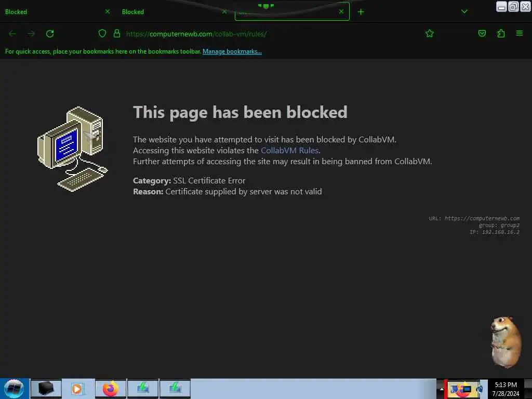The height and width of the screenshot is (399, 532).
Task: Open the Save to Pocket button
Action: (x=482, y=33)
